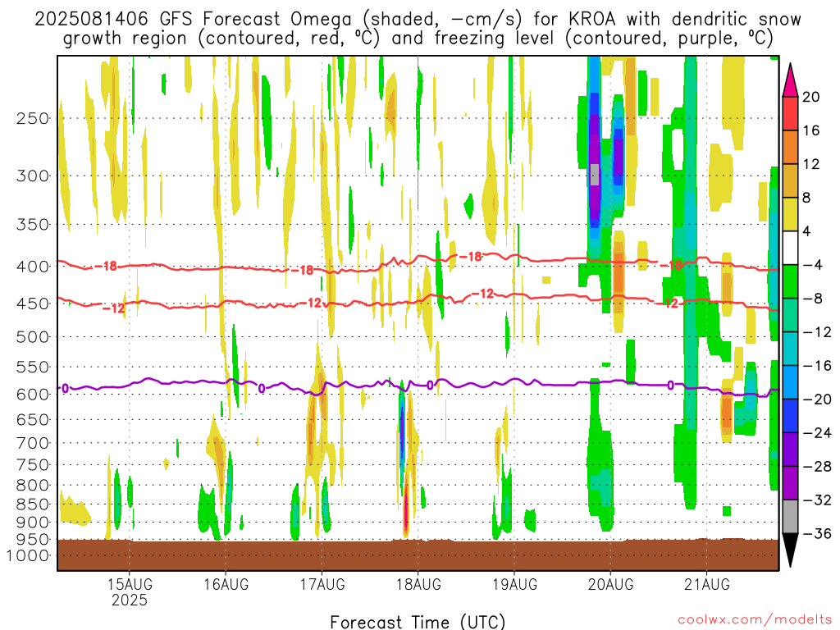Image resolution: width=840 pixels, height=630 pixels.
Task: Click the gray colorbar segment between -32 and -36
Action: tap(790, 517)
